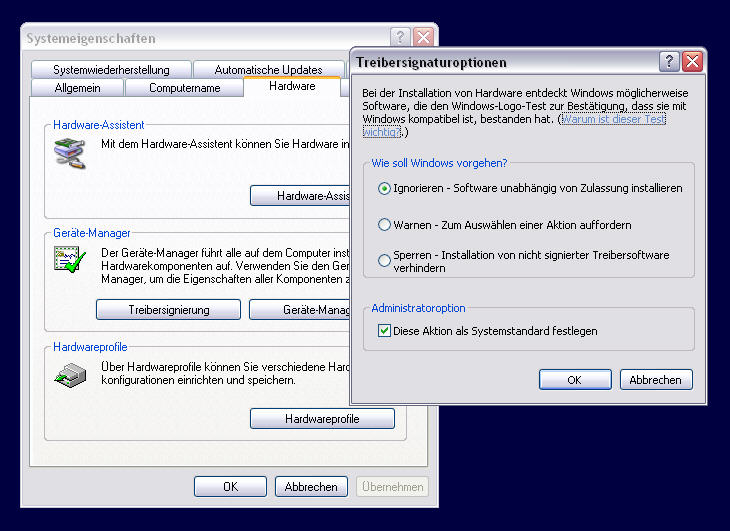This screenshot has width=730, height=531.
Task: Click OK in Systemeigenschaften window
Action: pos(230,487)
